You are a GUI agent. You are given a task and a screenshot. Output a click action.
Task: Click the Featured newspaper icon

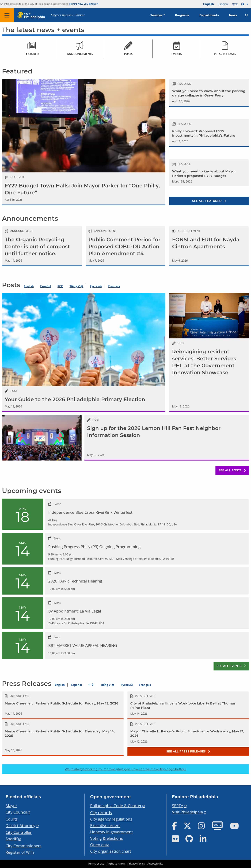pos(32,46)
